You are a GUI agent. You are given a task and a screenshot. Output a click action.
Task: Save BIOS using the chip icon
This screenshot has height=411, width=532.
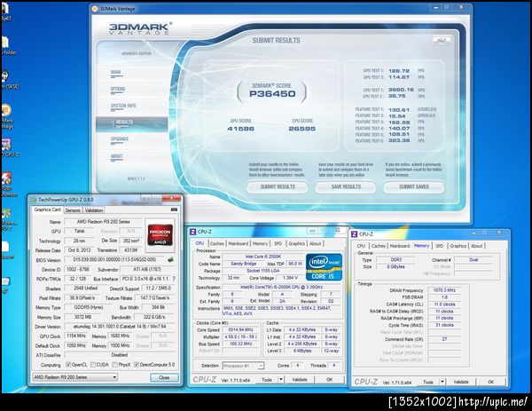[170, 259]
